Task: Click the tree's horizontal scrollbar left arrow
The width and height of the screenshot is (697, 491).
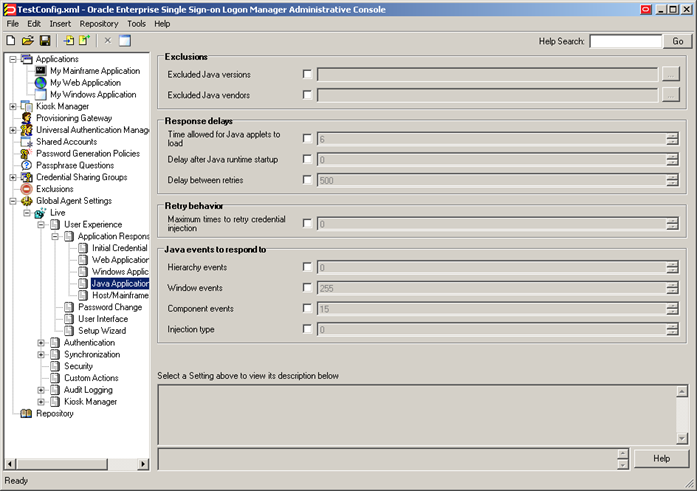Action: pyautogui.click(x=11, y=464)
